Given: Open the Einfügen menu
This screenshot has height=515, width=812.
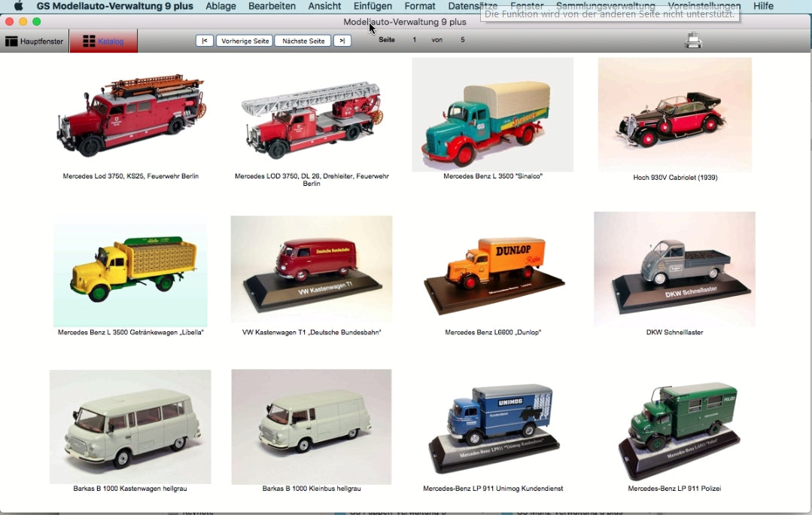Looking at the screenshot, I should (373, 6).
